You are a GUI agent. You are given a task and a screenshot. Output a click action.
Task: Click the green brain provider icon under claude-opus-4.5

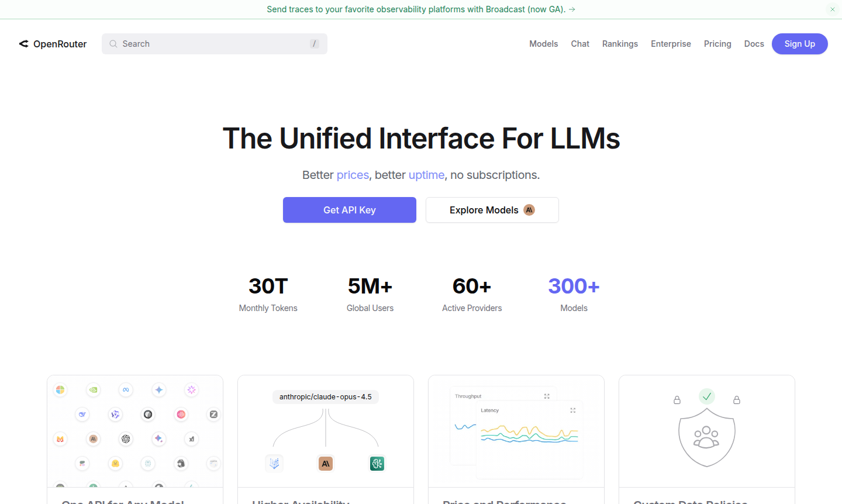coord(377,464)
